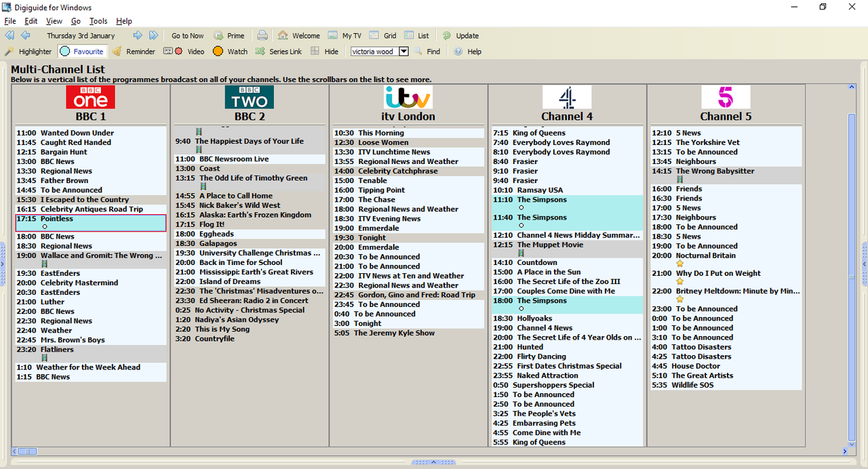Image resolution: width=868 pixels, height=469 pixels.
Task: Open the File menu
Action: click(x=9, y=21)
